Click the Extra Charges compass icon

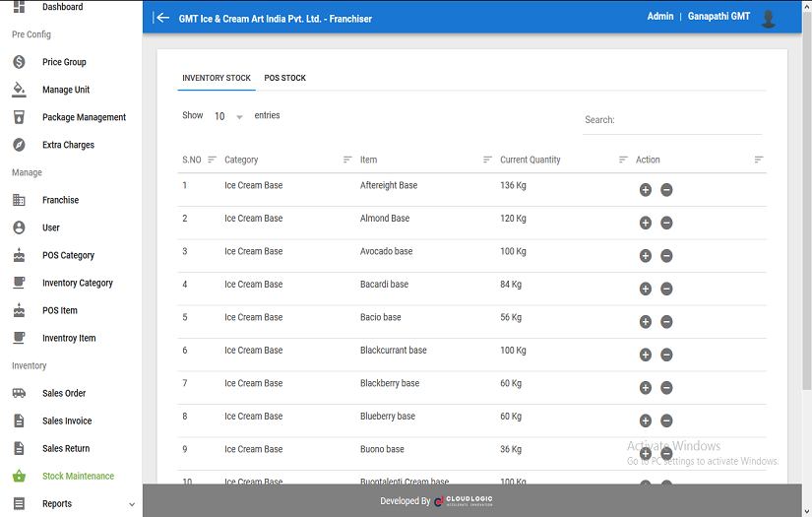(19, 145)
